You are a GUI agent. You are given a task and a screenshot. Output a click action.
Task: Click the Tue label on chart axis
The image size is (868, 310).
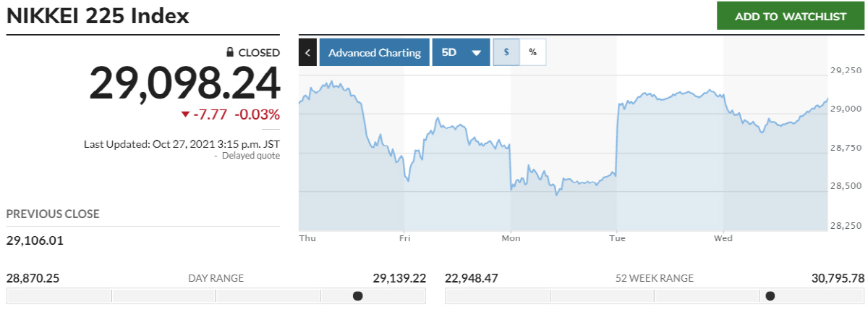coord(617,238)
